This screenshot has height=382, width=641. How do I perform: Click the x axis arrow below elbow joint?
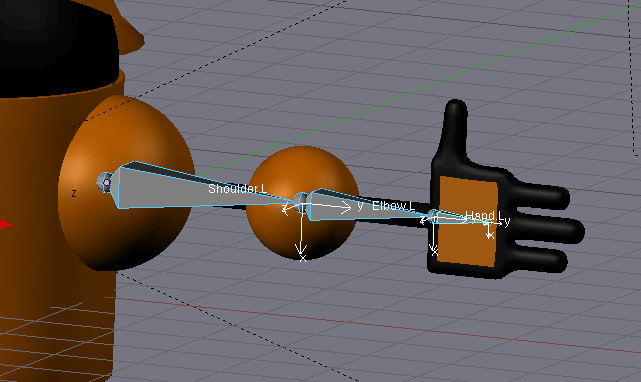click(x=301, y=237)
